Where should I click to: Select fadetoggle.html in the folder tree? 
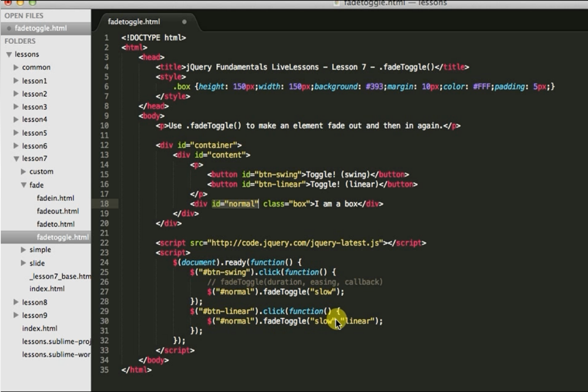coord(62,237)
